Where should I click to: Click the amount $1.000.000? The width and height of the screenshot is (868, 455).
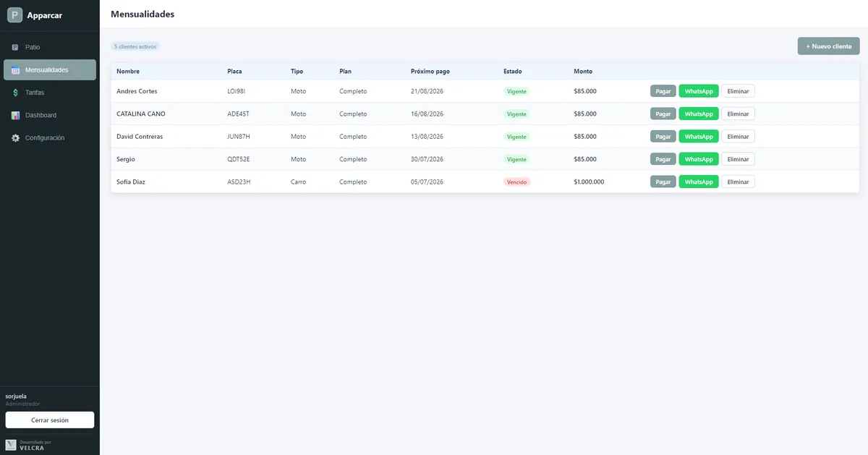(589, 182)
